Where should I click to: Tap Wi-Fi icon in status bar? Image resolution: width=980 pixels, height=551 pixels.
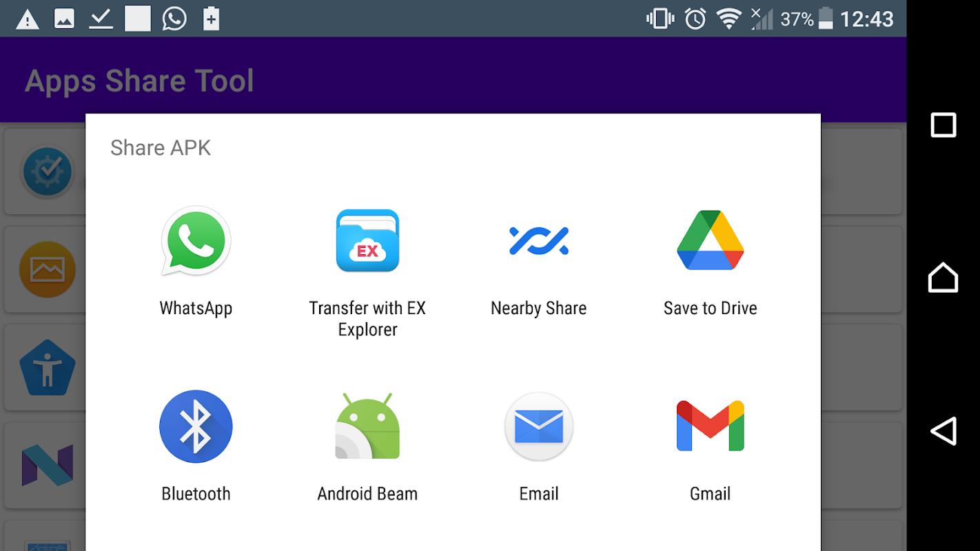(x=728, y=19)
